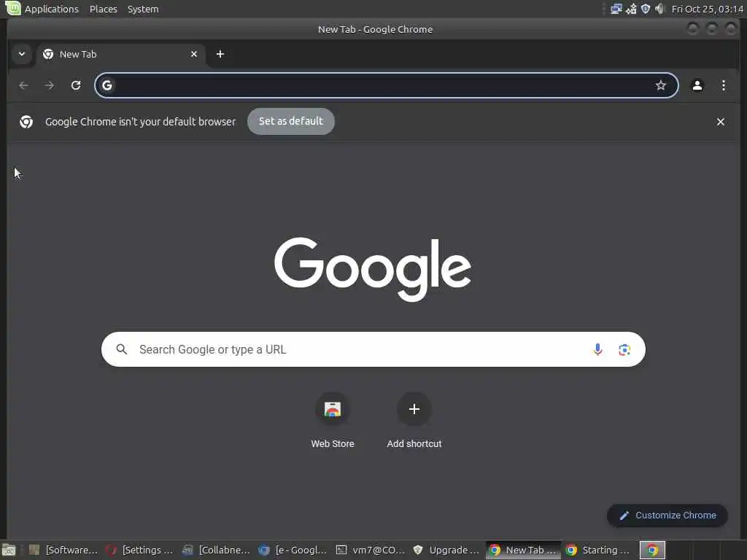The width and height of the screenshot is (747, 560).
Task: Open the clock showing Fri Oct 25
Action: 707,9
